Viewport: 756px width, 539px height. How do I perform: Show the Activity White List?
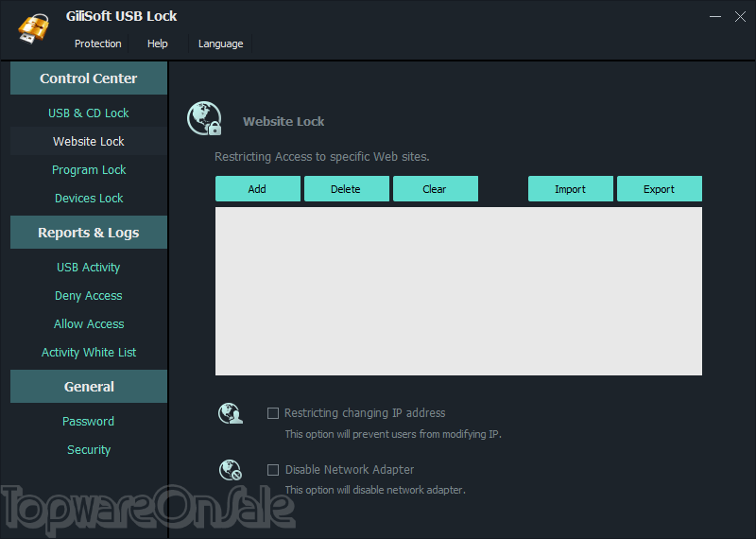pyautogui.click(x=89, y=353)
